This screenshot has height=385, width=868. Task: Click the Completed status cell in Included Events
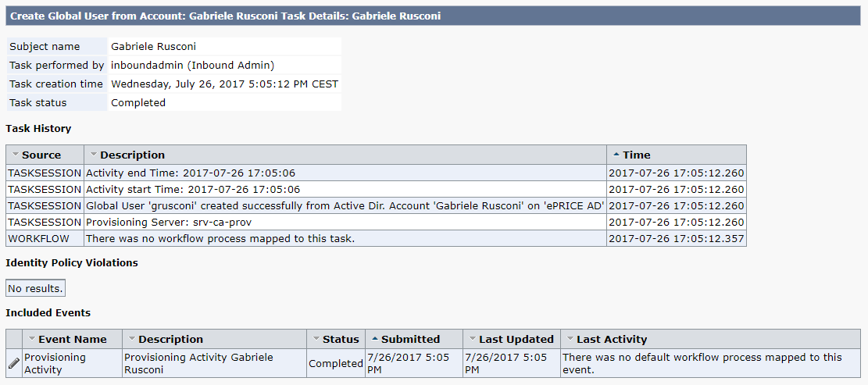(x=335, y=363)
